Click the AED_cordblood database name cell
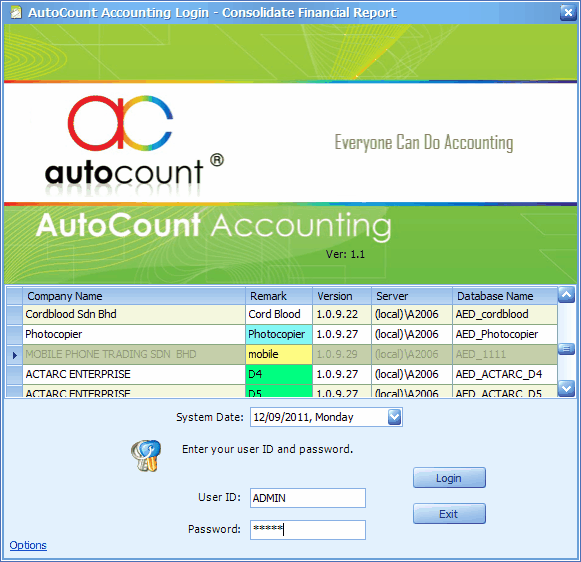Viewport: 581px width, 562px height. [505, 315]
